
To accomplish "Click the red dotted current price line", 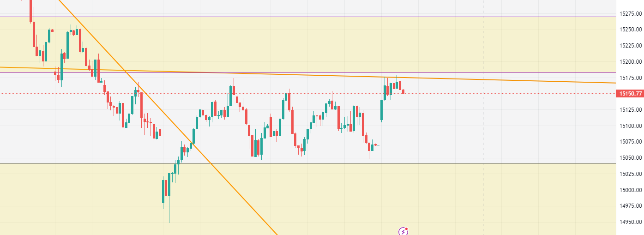I will [508, 93].
